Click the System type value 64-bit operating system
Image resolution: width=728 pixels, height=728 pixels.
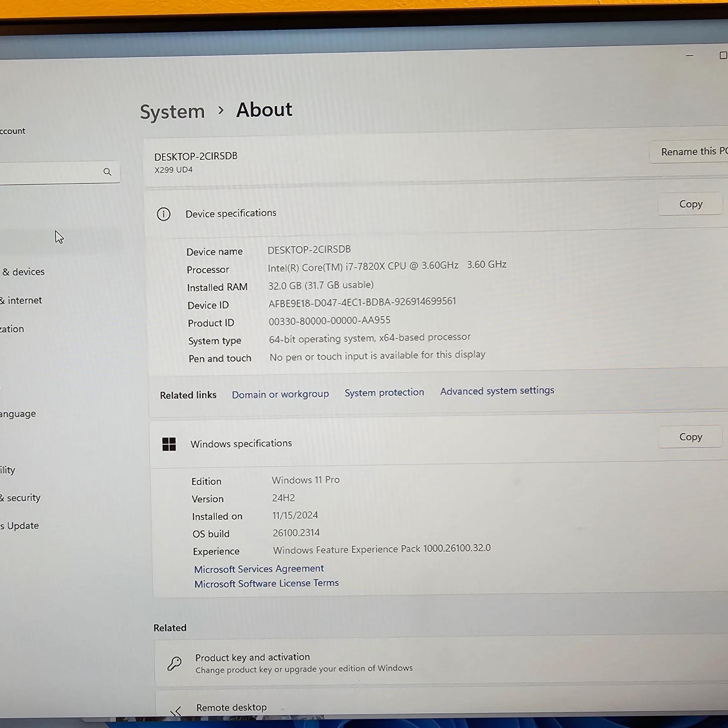370,338
